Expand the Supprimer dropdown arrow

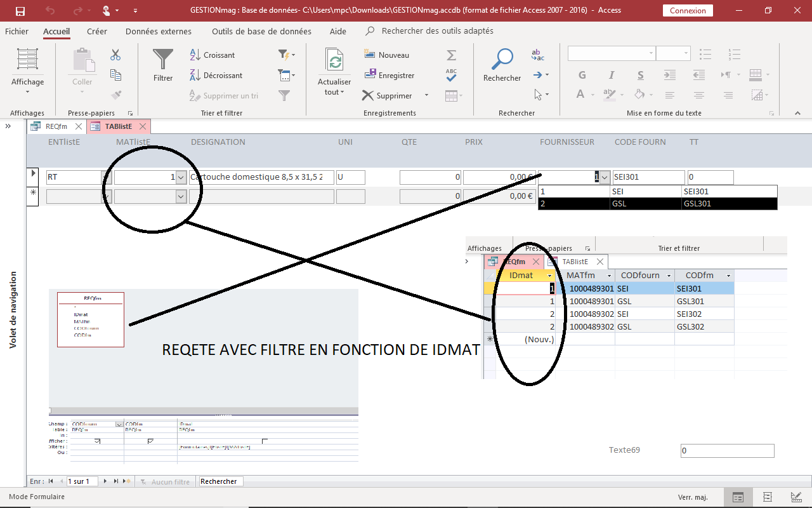pyautogui.click(x=426, y=95)
